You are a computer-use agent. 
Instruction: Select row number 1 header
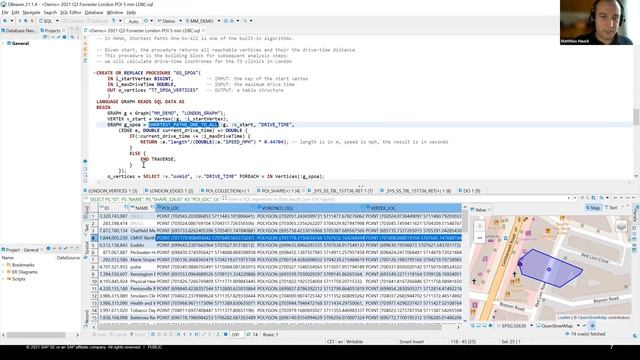[94, 216]
